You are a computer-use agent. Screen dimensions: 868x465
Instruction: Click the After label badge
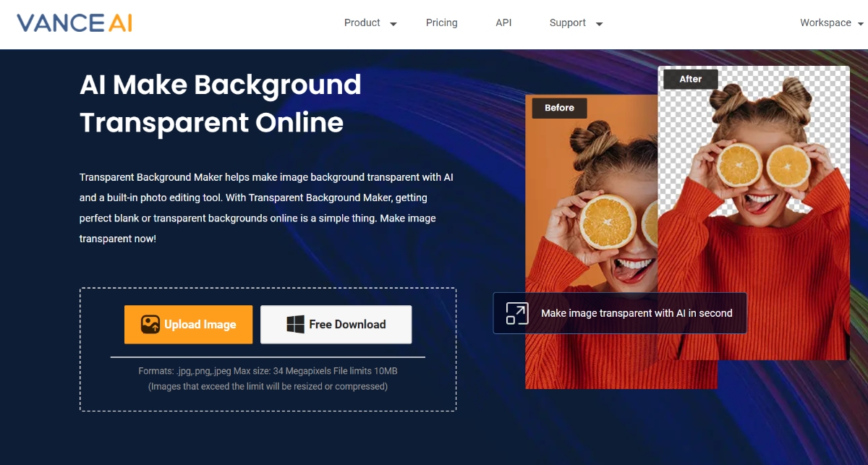coord(691,79)
